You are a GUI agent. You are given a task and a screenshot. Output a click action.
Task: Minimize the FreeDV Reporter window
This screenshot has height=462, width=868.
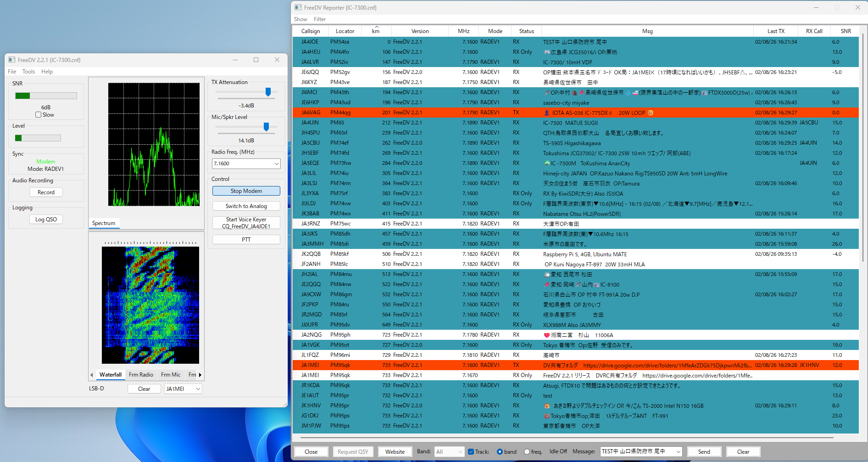coord(816,7)
